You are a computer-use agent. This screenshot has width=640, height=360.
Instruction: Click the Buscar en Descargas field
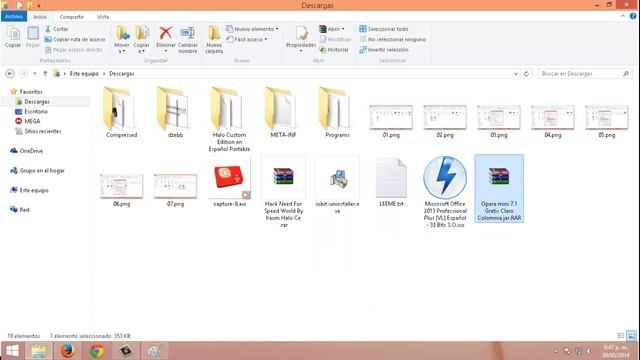pos(584,74)
